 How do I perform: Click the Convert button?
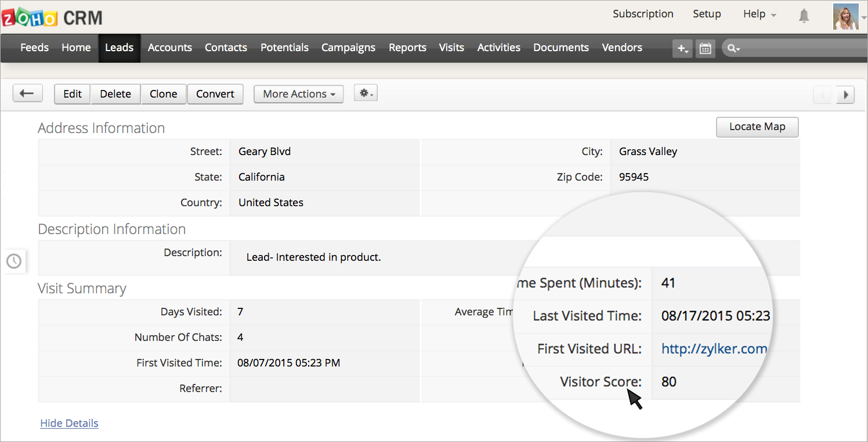click(x=215, y=94)
